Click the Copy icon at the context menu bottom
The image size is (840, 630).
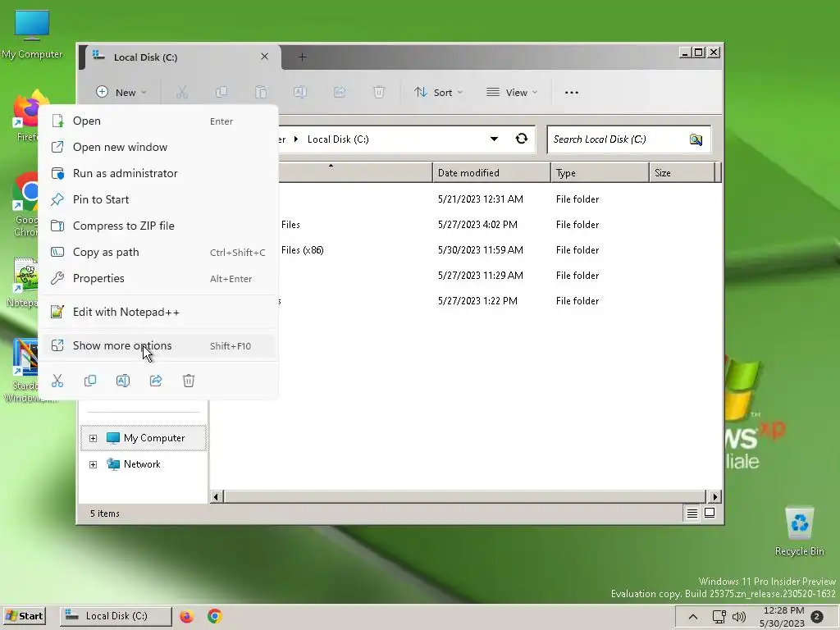coord(90,381)
